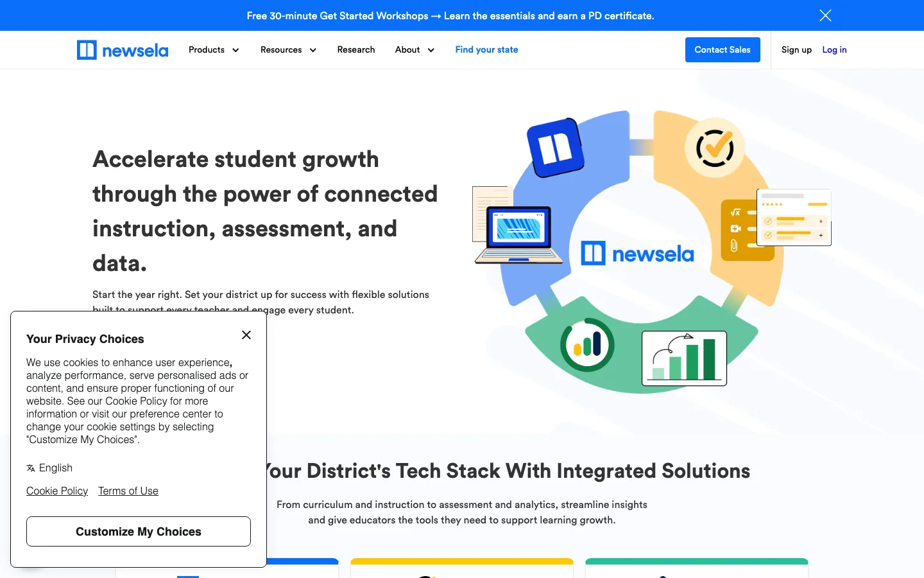Click the Log in link
924x578 pixels.
[834, 49]
